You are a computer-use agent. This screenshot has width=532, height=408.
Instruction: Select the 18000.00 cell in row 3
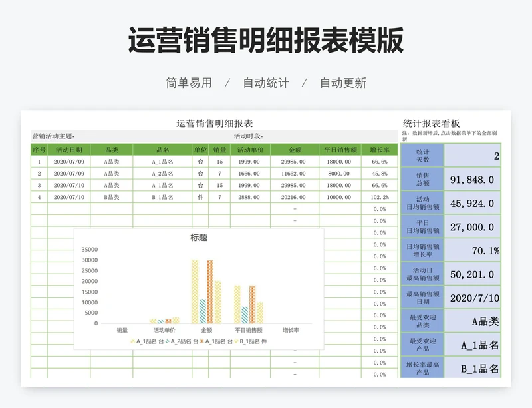point(340,186)
